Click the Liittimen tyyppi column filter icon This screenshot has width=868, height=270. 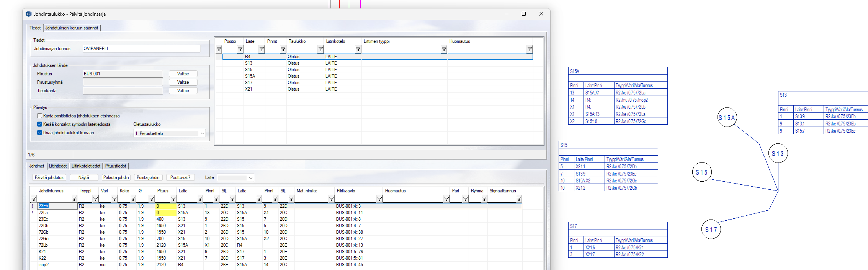coord(443,49)
